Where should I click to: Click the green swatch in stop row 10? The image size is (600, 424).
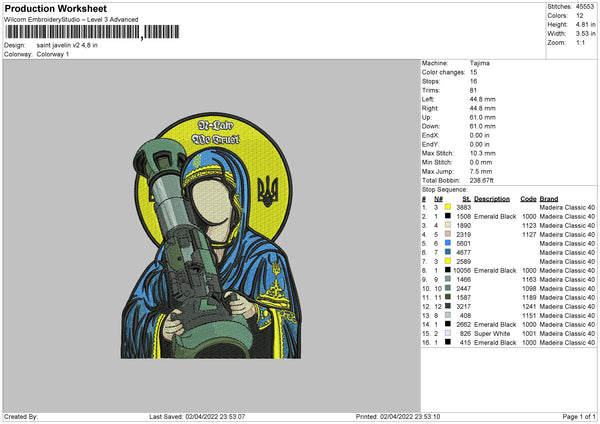click(448, 288)
